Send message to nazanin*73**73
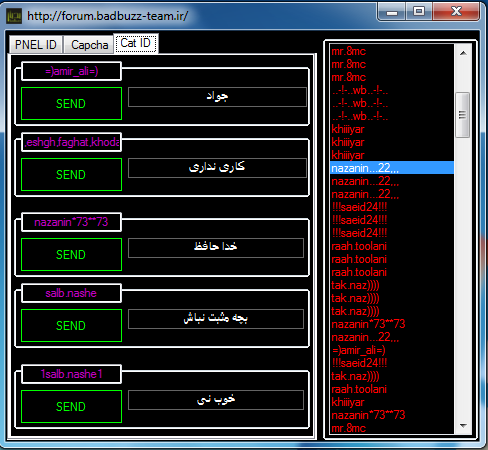Image resolution: width=488 pixels, height=450 pixels. pyautogui.click(x=71, y=255)
